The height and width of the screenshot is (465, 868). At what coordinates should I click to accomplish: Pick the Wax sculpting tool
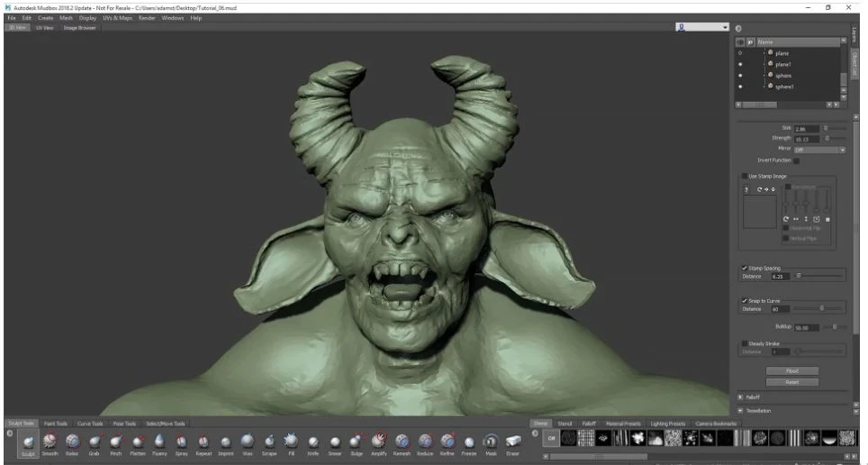[247, 442]
